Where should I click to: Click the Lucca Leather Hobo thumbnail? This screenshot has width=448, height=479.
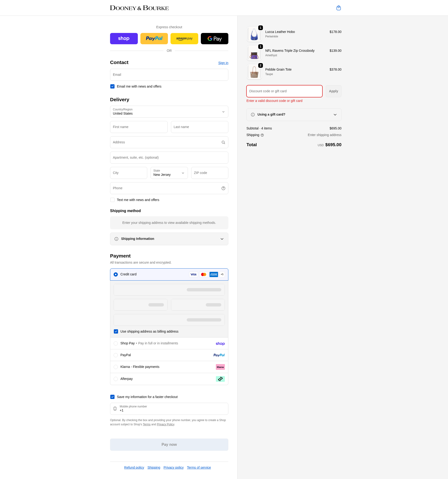254,34
